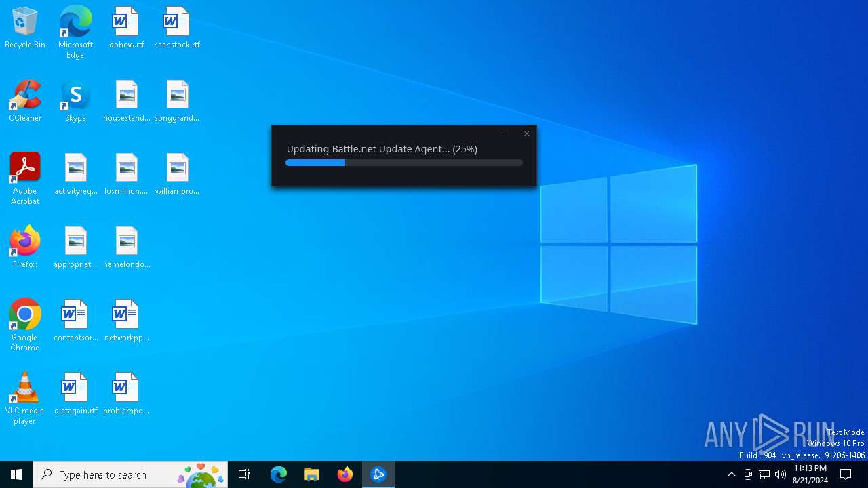Screen dimensions: 868x488
Task: Select the seenstock.rtf document icon
Action: coord(177,28)
